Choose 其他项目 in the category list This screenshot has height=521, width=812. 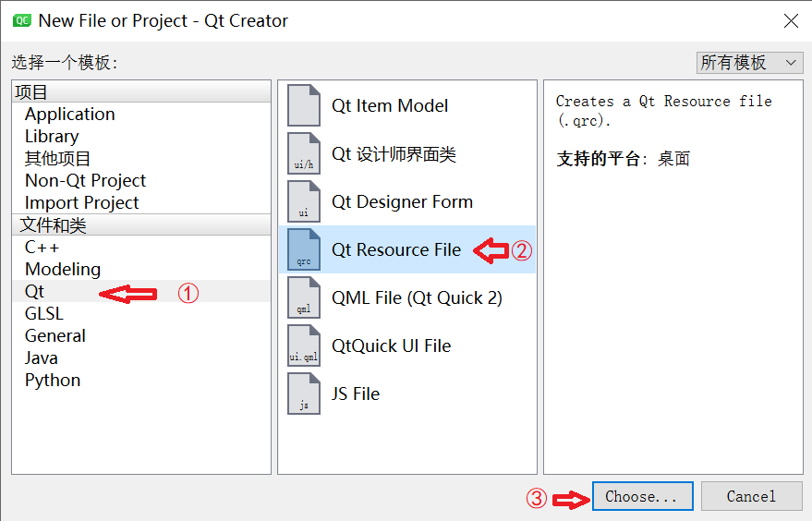pos(57,159)
